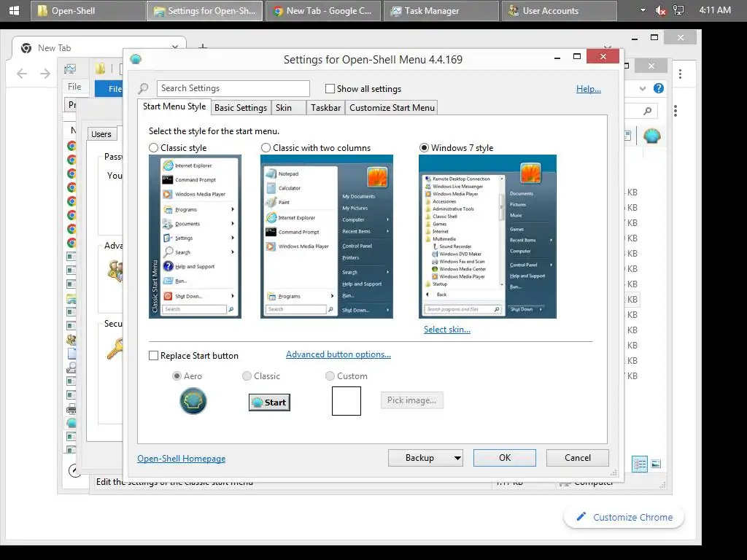Open the blue File tab in Explorer window
This screenshot has width=747, height=560.
pyautogui.click(x=109, y=88)
